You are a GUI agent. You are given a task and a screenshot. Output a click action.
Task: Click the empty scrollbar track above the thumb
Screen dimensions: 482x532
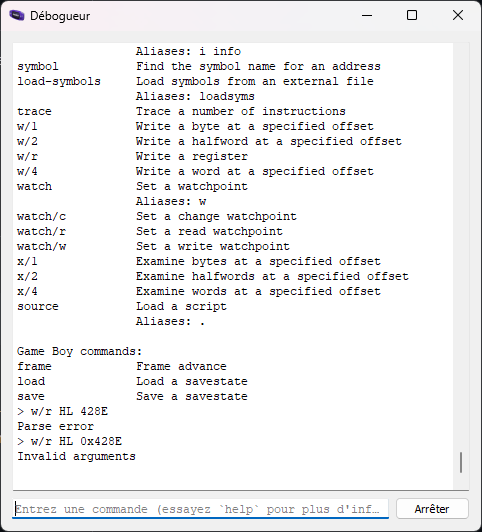point(461,247)
